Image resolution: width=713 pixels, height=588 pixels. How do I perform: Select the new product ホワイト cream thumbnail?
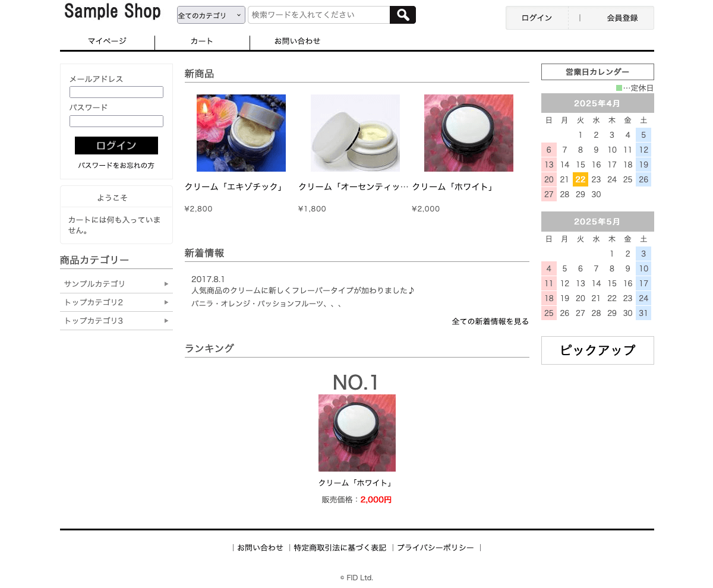click(469, 133)
